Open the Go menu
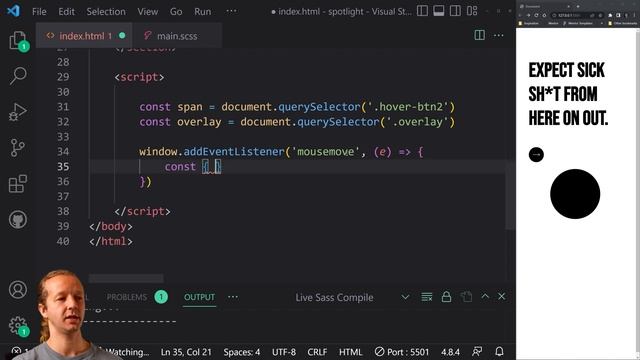Viewport: 640px width, 360px height. pyautogui.click(x=176, y=11)
